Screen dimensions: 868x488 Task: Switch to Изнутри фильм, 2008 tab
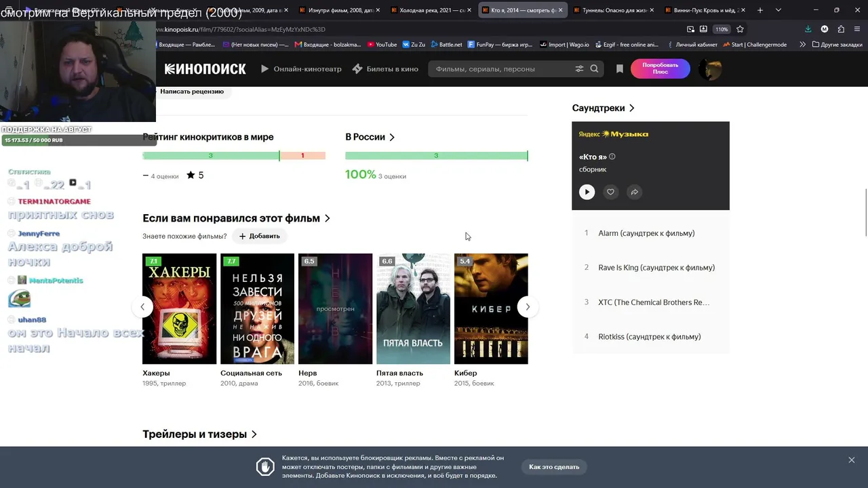(339, 10)
